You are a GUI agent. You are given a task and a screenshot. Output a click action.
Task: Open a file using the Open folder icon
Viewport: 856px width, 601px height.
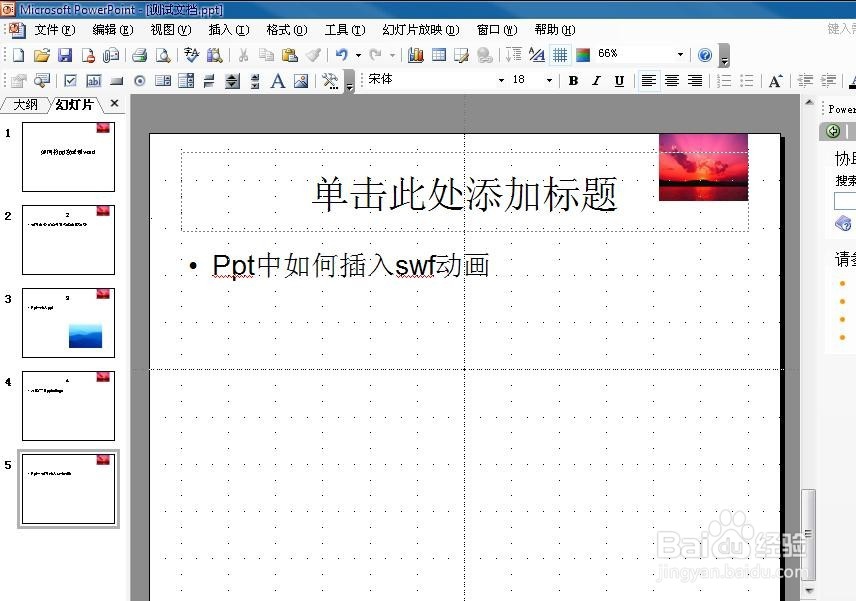coord(41,53)
